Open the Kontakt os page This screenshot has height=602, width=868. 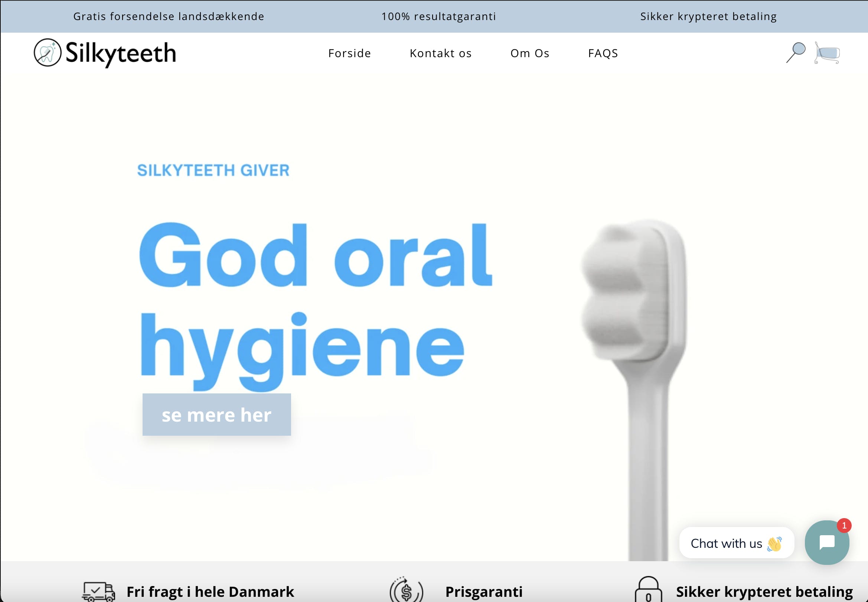point(441,53)
